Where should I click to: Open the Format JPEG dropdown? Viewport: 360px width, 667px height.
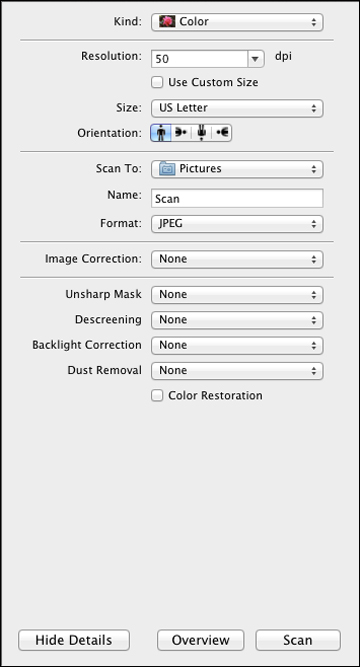tap(237, 224)
